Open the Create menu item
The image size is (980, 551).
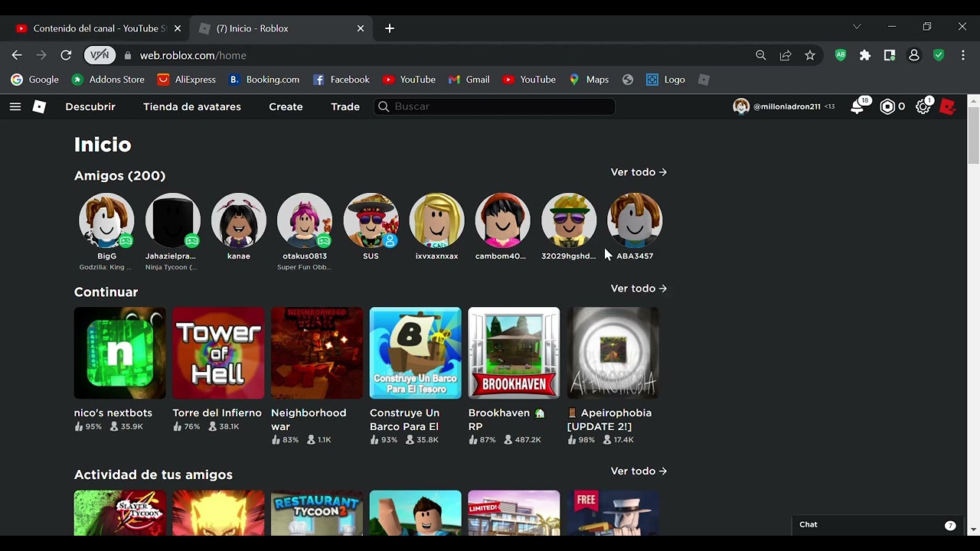286,106
